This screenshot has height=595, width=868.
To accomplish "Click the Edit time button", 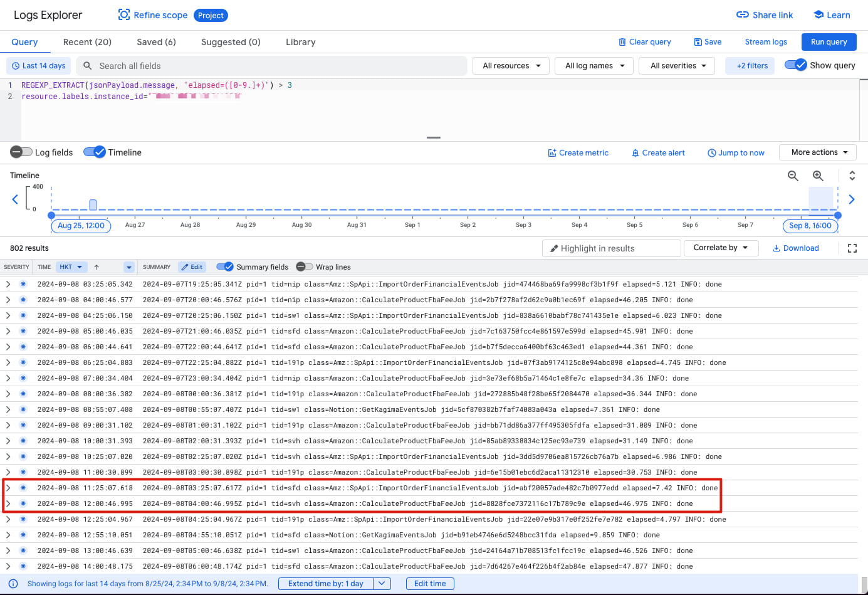I will [x=430, y=584].
